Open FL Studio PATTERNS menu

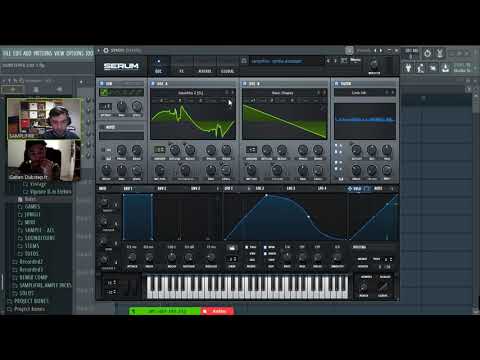[x=43, y=53]
